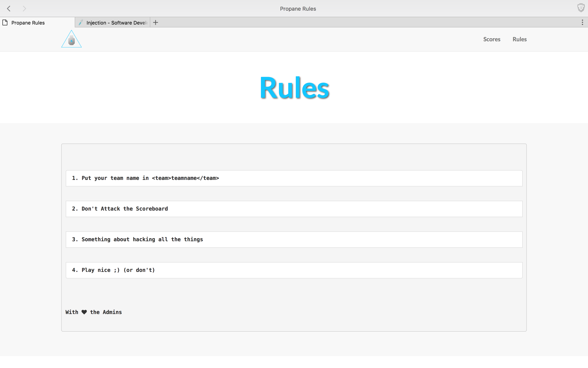Open the three-dot browser menu
The height and width of the screenshot is (368, 588).
[x=582, y=22]
